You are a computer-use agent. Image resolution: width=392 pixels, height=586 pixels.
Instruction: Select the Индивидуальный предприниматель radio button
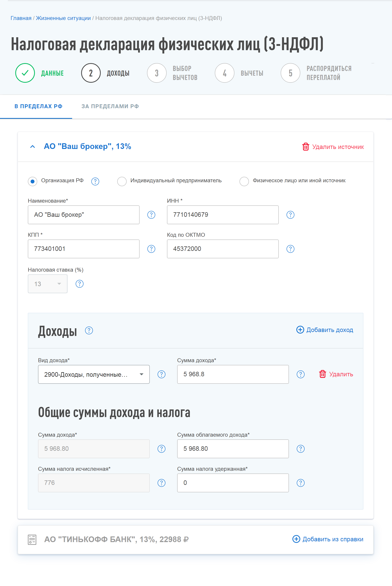122,181
